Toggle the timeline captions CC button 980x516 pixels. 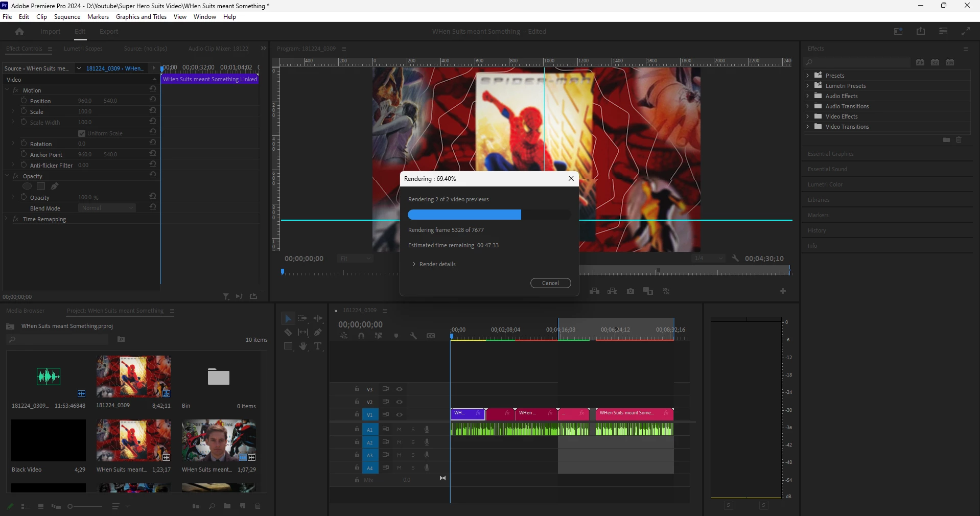point(431,336)
